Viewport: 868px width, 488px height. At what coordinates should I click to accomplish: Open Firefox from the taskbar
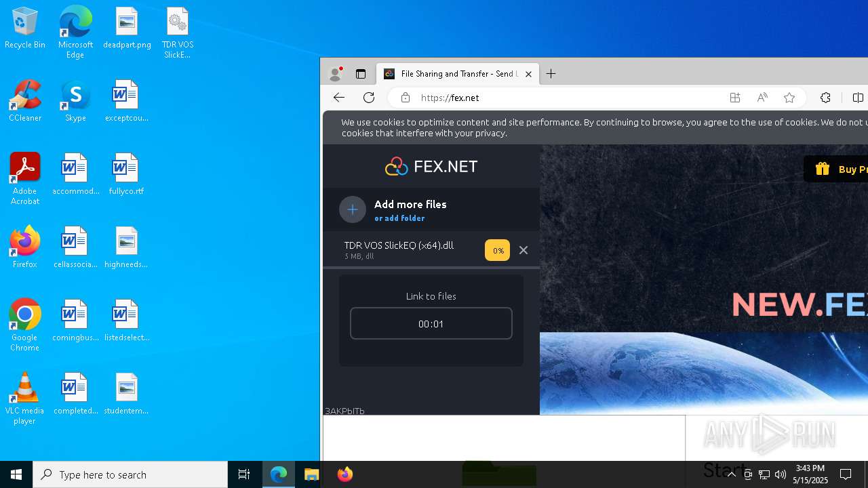(345, 474)
